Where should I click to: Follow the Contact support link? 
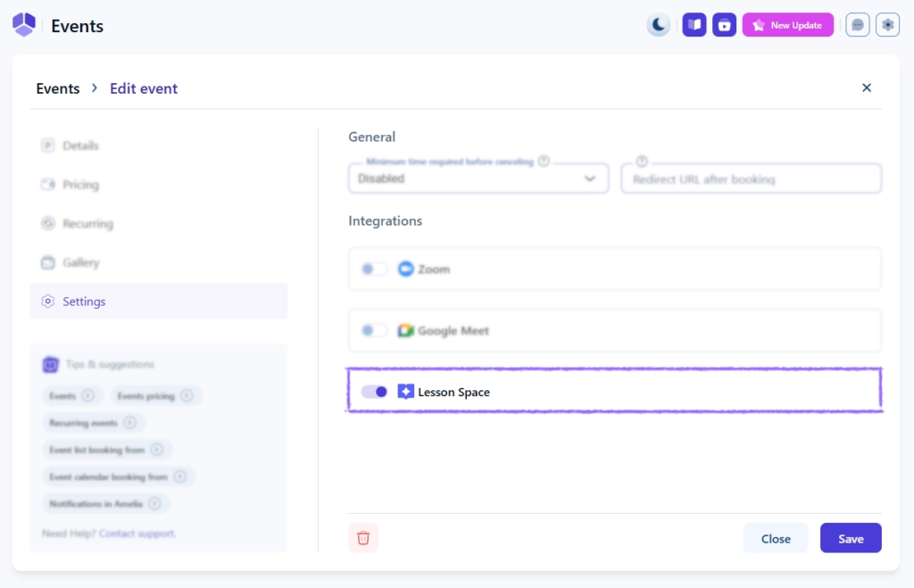[137, 534]
